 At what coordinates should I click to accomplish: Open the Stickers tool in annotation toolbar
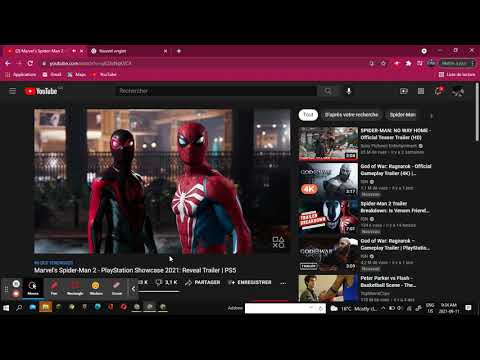(x=96, y=288)
